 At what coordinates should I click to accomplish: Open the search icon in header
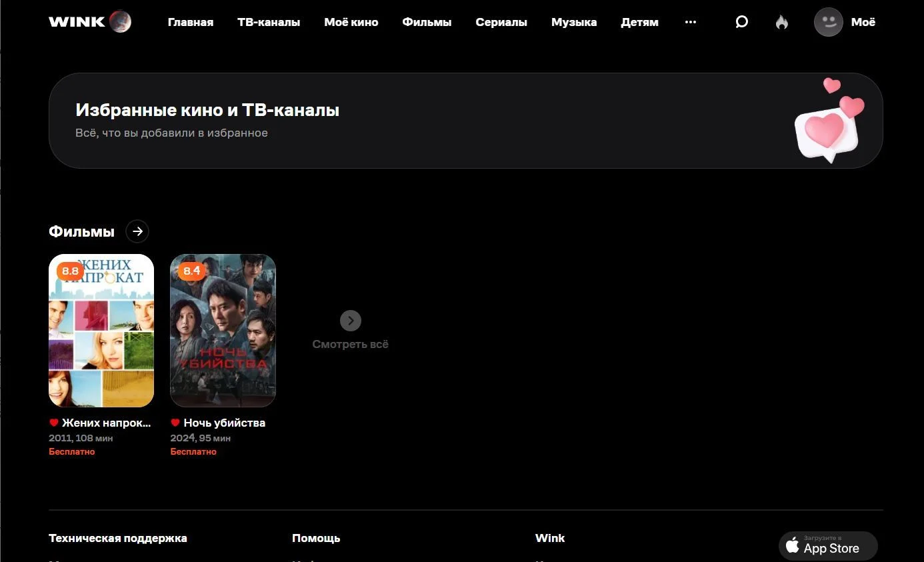(741, 22)
